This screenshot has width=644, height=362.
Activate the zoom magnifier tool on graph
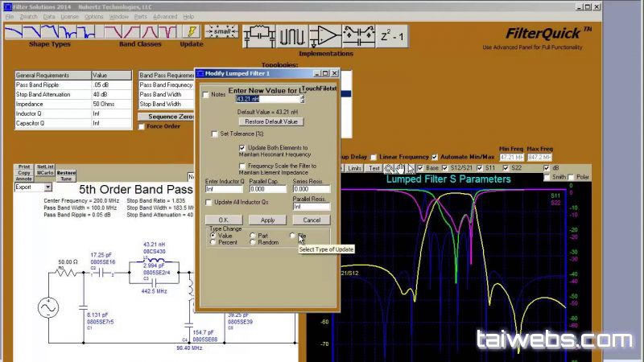pos(389,168)
